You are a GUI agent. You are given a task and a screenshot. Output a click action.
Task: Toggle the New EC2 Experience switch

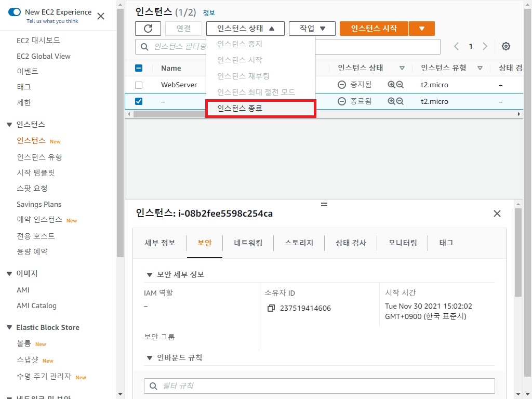coord(14,12)
